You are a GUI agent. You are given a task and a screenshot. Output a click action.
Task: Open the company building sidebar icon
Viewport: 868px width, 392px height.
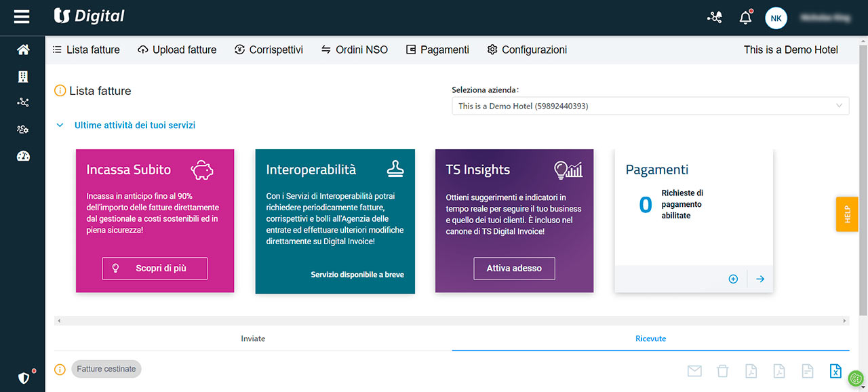point(23,77)
